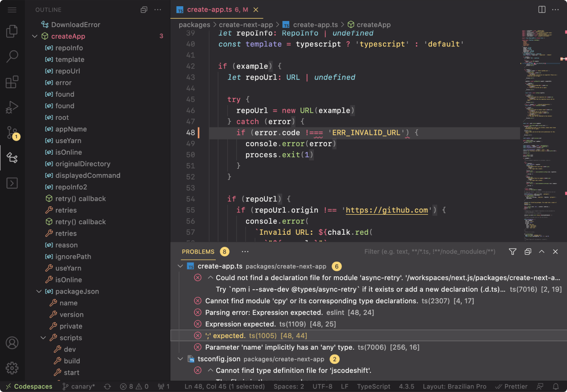567x392 pixels.
Task: Switch to the PROBLEMS tab
Action: [x=198, y=252]
